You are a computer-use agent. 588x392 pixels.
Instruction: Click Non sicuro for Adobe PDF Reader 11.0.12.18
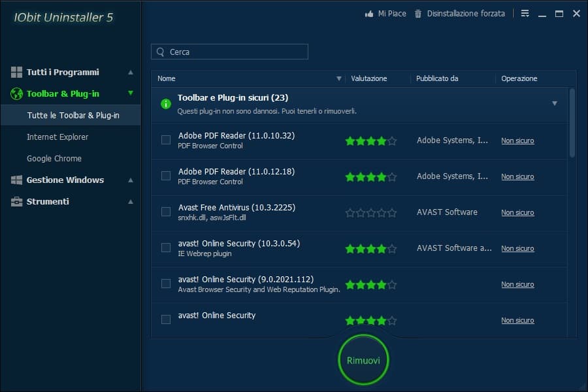tap(517, 176)
